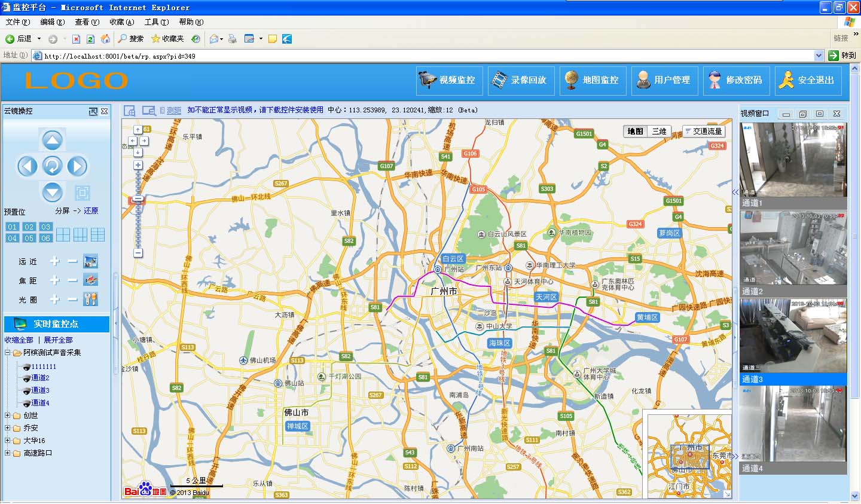Tilt the PTZ camera down
This screenshot has height=504, width=861.
pos(52,192)
